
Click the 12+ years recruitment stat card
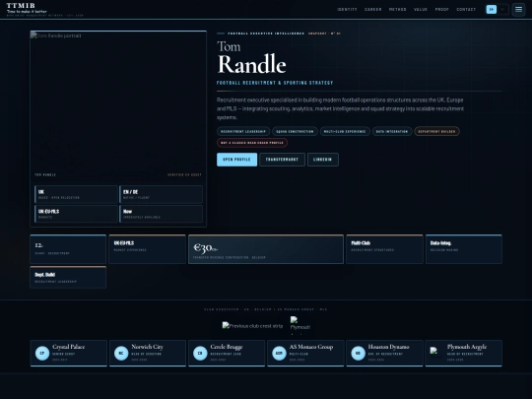pos(68,249)
